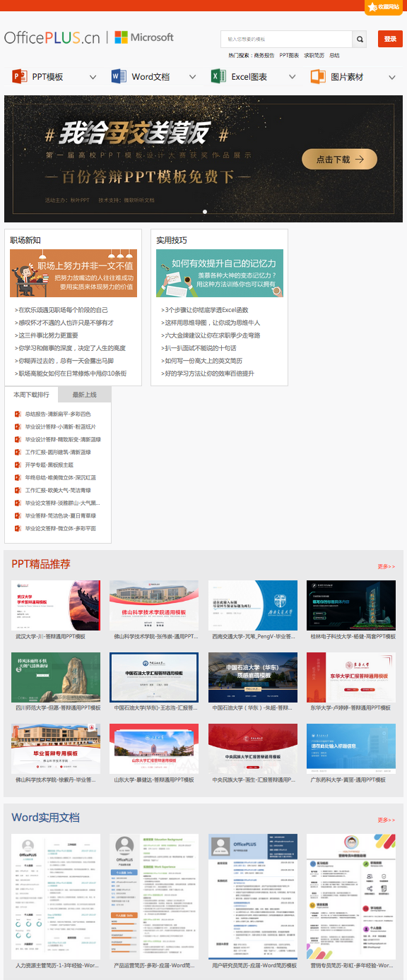Click the PowerPoint icon beside PPT模板
407x980 pixels.
coord(19,76)
